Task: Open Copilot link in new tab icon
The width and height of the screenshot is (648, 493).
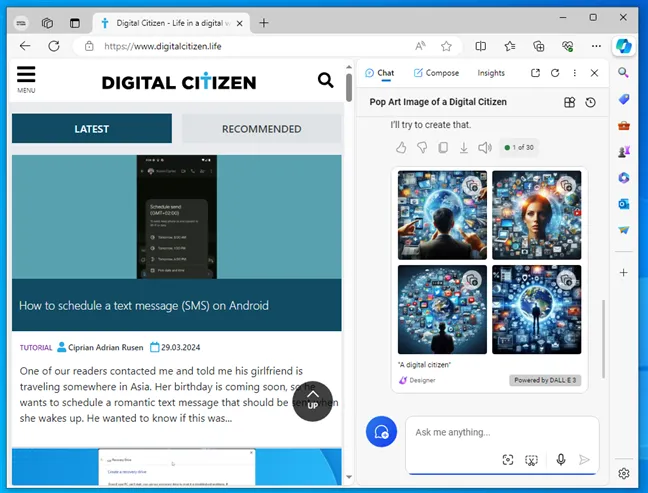Action: point(535,73)
